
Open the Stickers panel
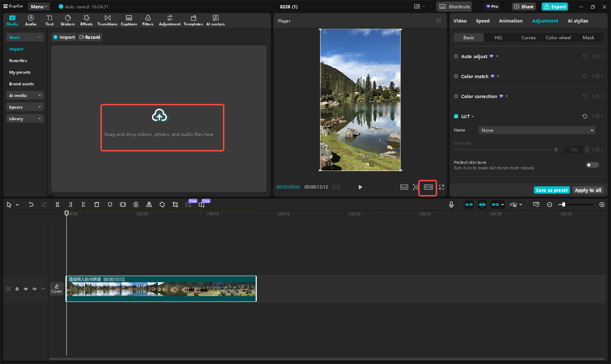click(x=68, y=20)
